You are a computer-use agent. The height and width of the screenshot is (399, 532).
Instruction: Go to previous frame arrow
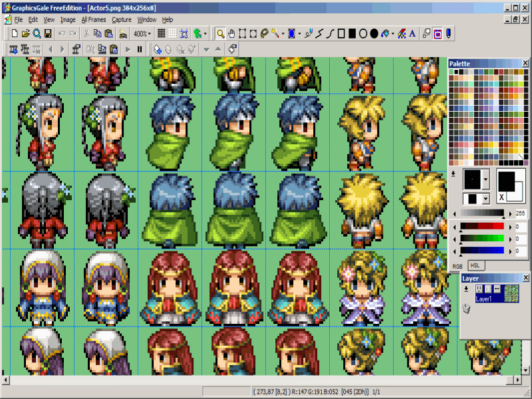point(51,49)
